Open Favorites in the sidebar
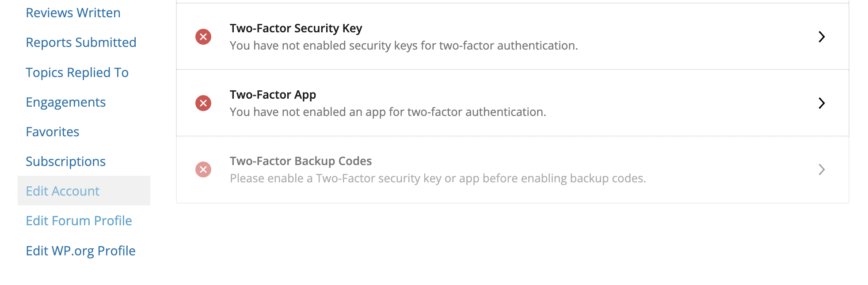Image resolution: width=868 pixels, height=285 pixels. click(x=52, y=132)
